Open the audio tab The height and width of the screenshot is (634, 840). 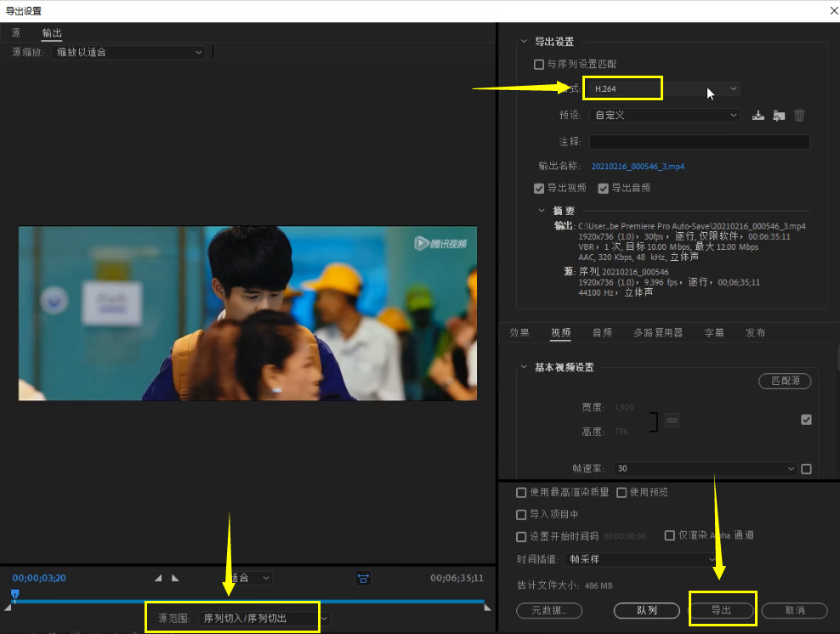click(x=602, y=333)
